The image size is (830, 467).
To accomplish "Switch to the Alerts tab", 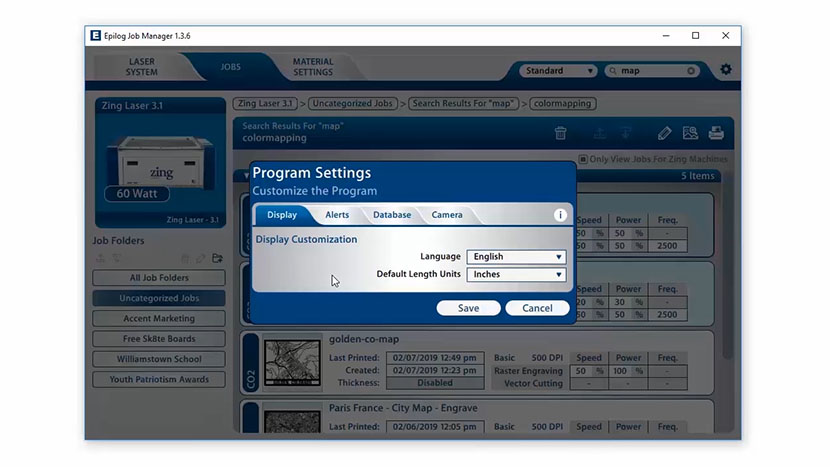I will [337, 215].
